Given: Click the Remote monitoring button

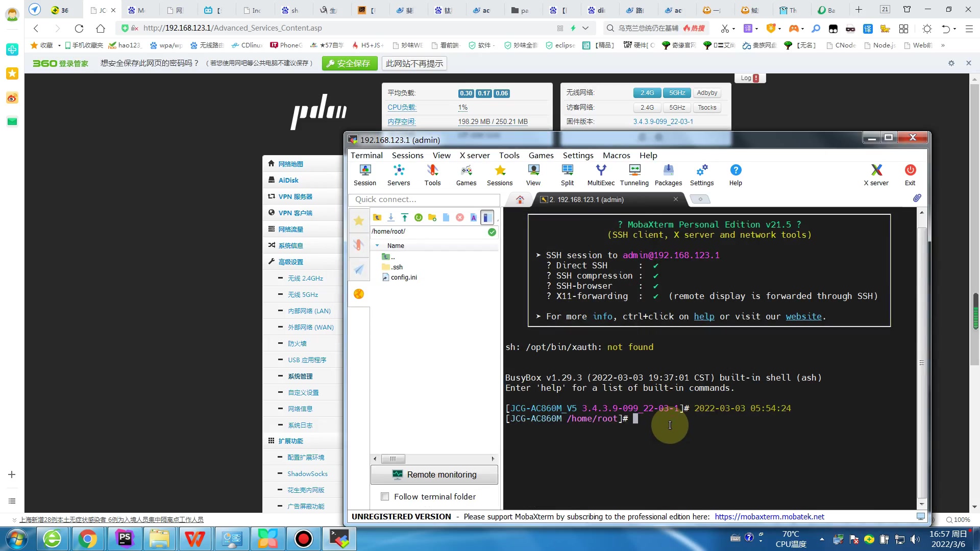Looking at the screenshot, I should click(434, 474).
